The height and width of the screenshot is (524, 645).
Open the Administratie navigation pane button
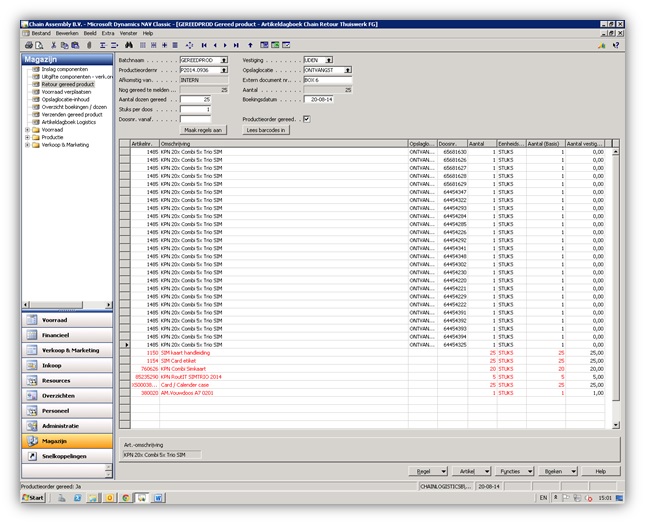pos(67,426)
